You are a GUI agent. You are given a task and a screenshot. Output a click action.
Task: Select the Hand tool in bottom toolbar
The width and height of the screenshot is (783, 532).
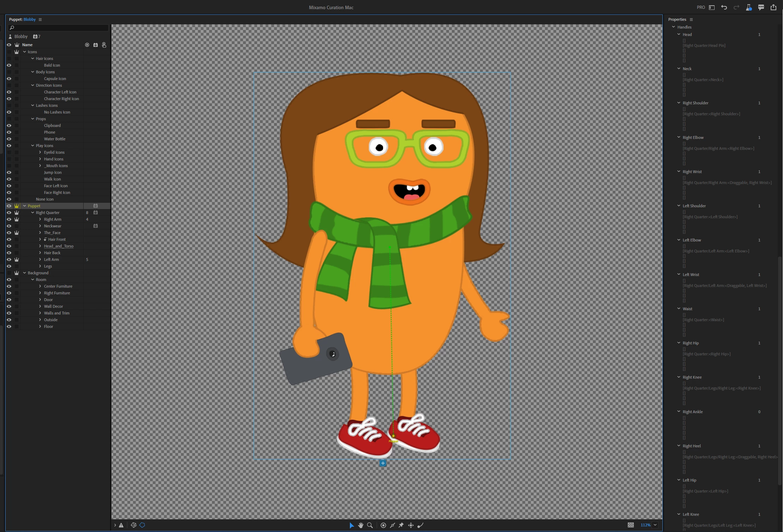(360, 525)
